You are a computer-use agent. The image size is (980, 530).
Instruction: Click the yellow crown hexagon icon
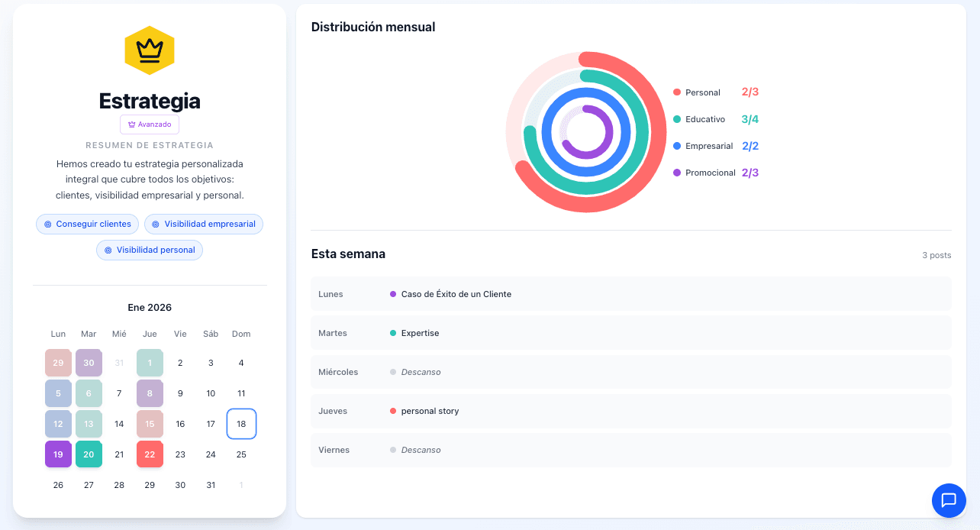150,50
